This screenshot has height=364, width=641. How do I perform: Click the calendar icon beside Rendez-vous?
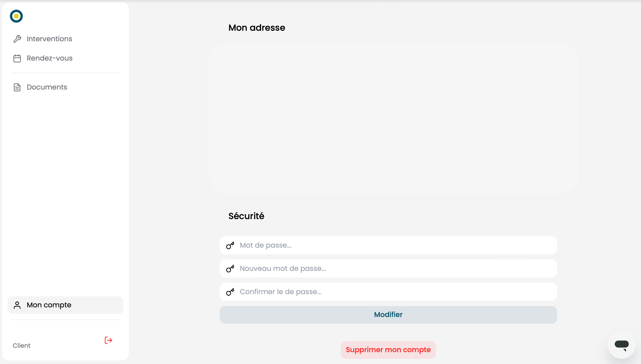(x=17, y=58)
